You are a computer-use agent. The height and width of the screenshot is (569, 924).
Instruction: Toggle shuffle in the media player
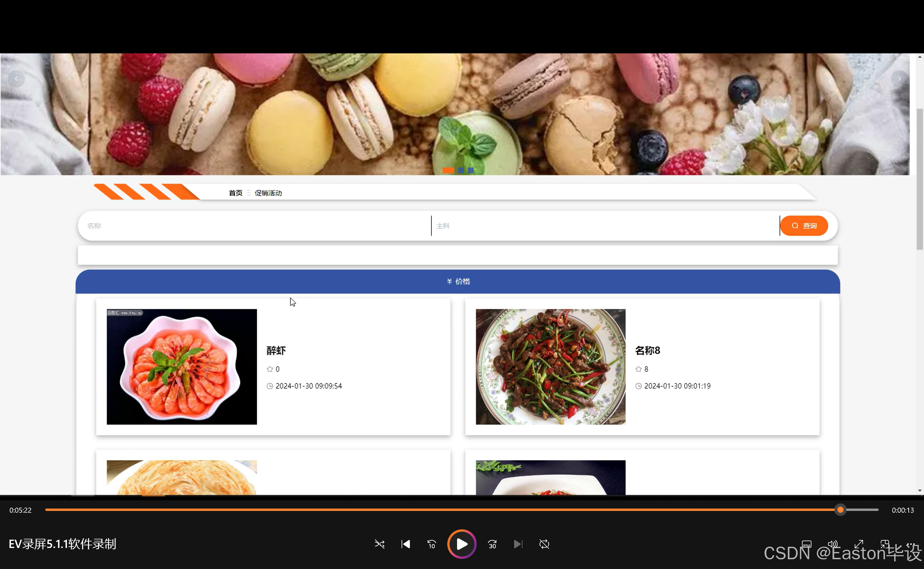pos(379,544)
